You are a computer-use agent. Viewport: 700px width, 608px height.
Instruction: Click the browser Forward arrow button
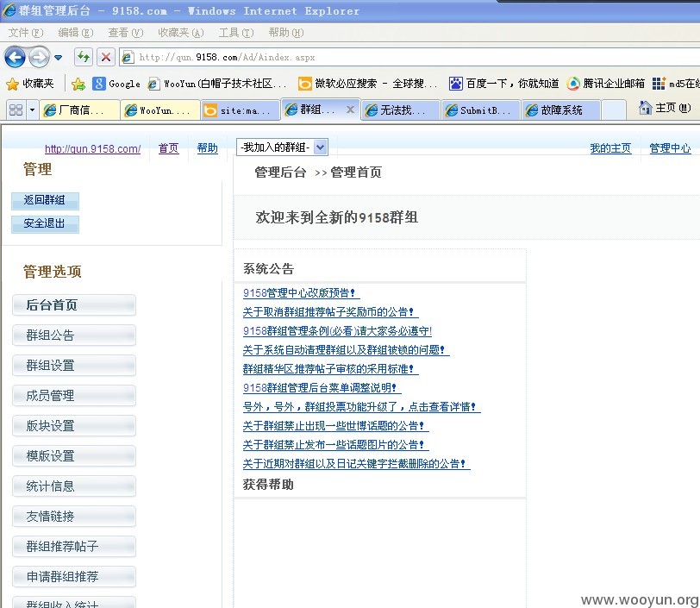(39, 57)
